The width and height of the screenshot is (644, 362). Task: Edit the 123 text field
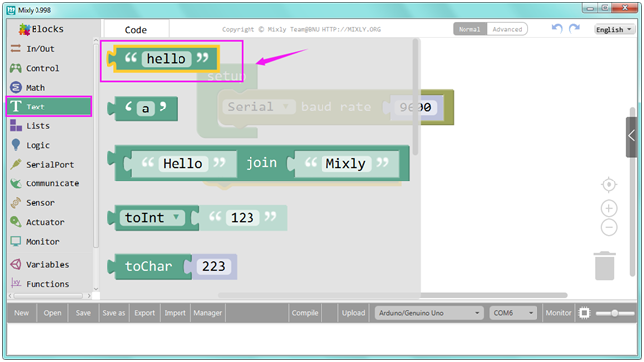(x=243, y=218)
